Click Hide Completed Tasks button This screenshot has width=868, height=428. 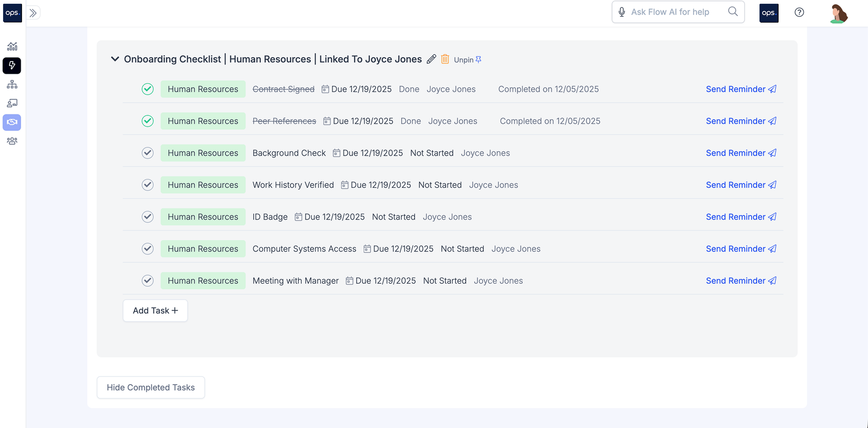[151, 387]
